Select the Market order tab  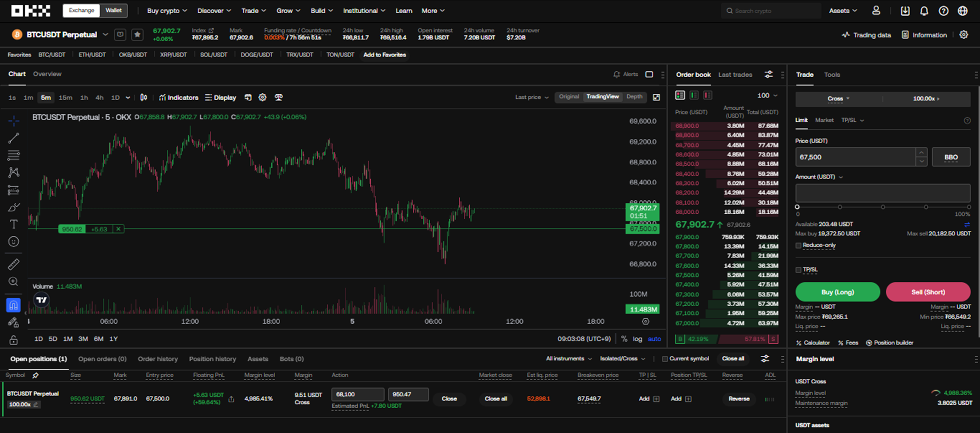(x=824, y=120)
